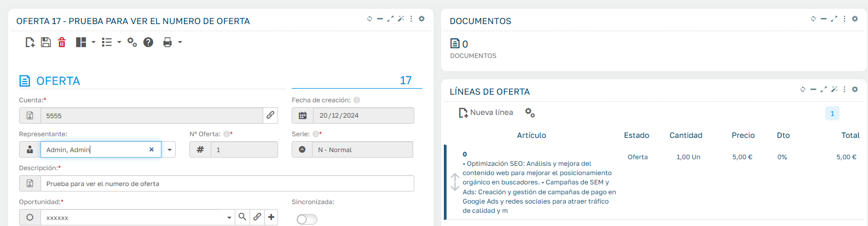
Task: Click the printer icon in the toolbar
Action: 167,42
